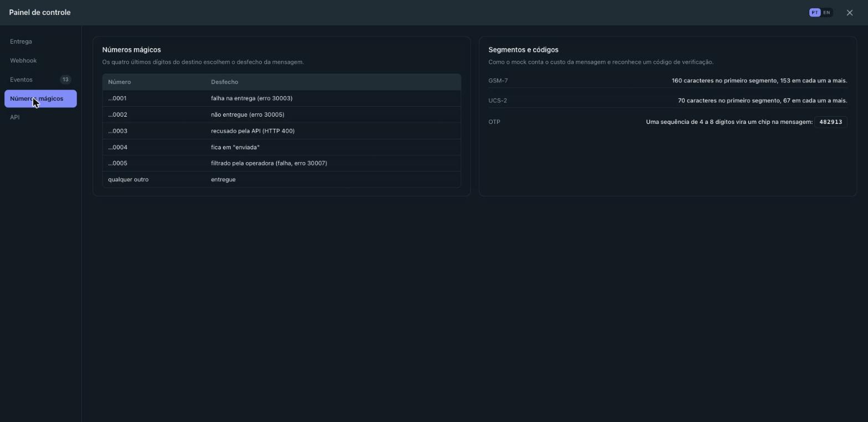Click 'não entregue (erro 30005)'
This screenshot has width=868, height=422.
click(247, 114)
